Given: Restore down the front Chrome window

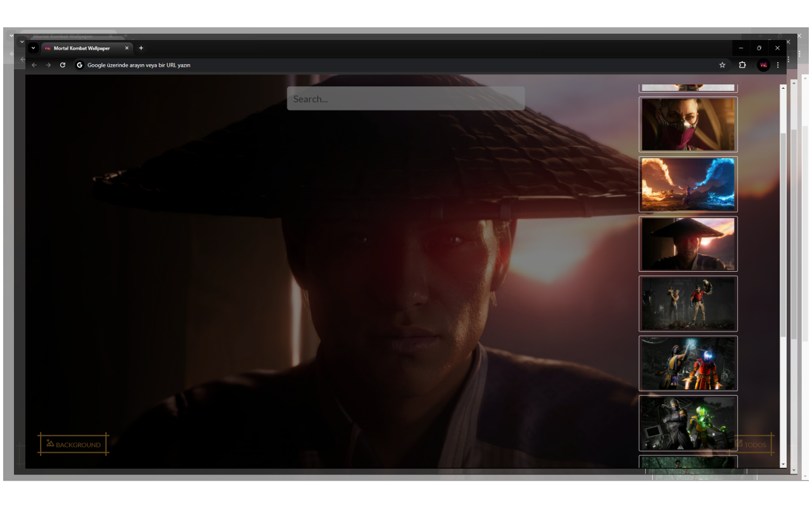Looking at the screenshot, I should [x=759, y=48].
